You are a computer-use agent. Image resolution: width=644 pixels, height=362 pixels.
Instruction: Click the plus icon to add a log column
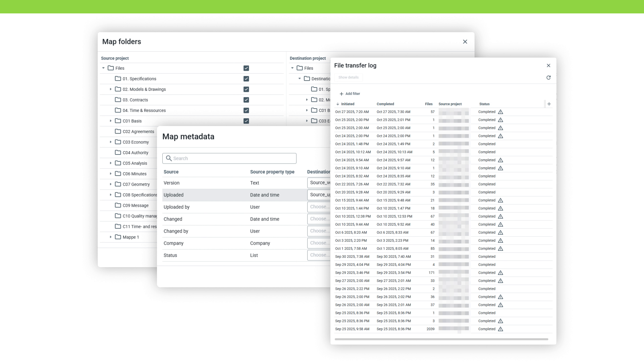coord(549,104)
